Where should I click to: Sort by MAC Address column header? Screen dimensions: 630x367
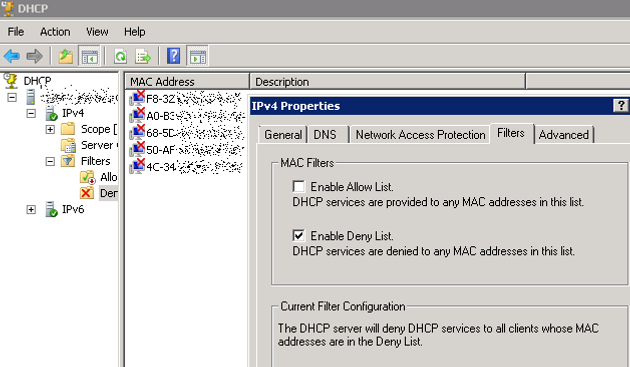click(x=187, y=82)
